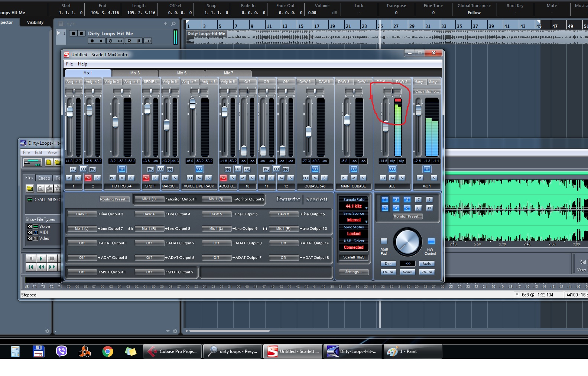Toggle stereo link on MAIN CUBASE channel
Image resolution: width=588 pixels, height=376 pixels.
tap(354, 169)
